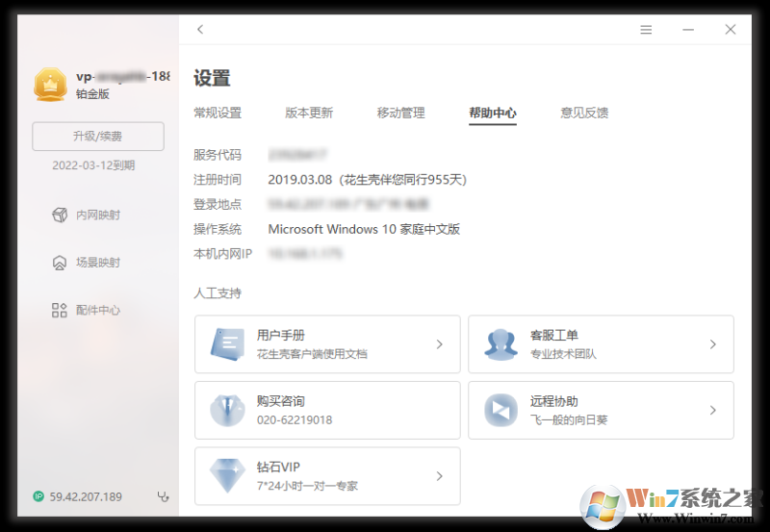
Task: Click the phone number 020-62219018
Action: [x=295, y=420]
